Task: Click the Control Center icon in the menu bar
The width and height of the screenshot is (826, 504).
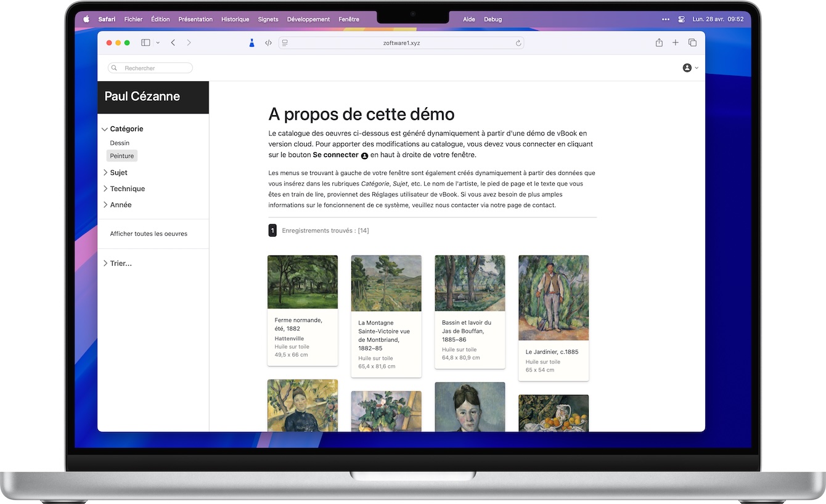Action: [681, 19]
